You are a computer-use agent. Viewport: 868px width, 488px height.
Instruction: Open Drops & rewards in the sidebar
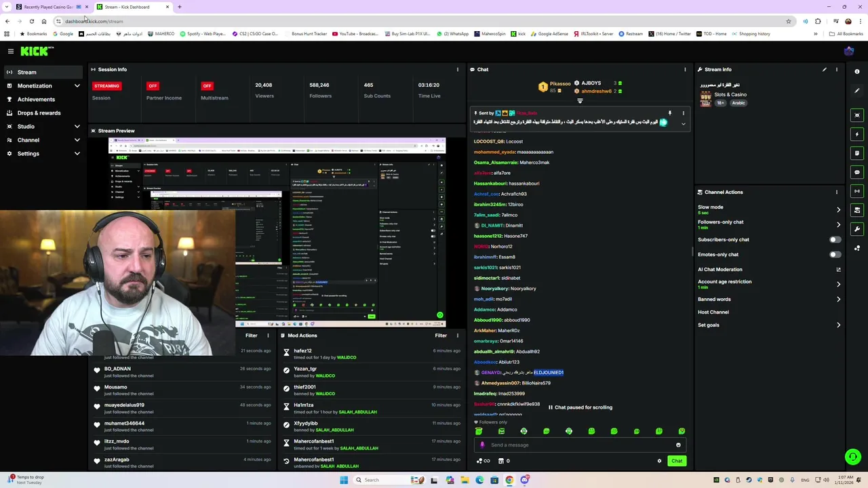pos(43,113)
